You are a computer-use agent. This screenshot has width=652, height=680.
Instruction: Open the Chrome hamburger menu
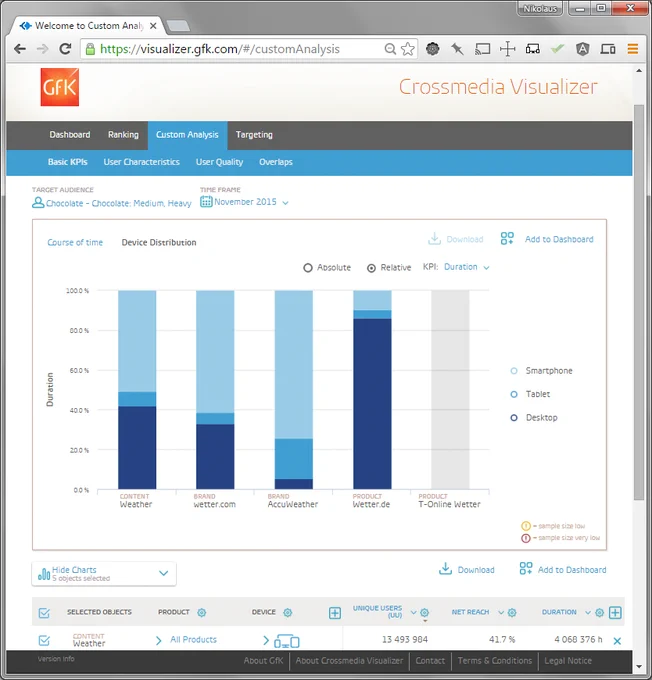click(632, 49)
